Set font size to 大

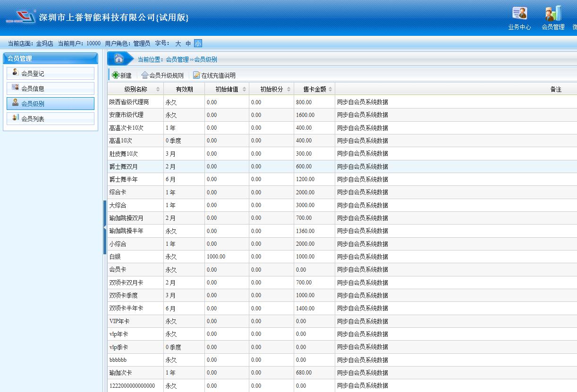coord(178,43)
